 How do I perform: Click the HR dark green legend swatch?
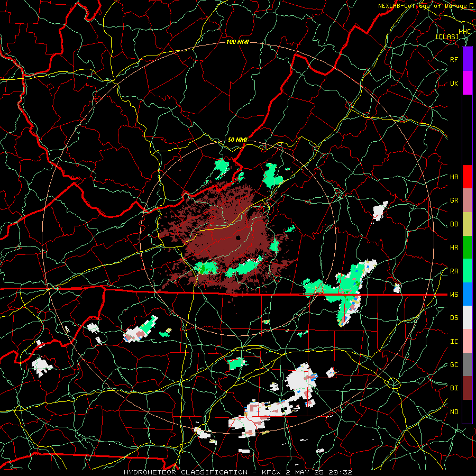467,248
